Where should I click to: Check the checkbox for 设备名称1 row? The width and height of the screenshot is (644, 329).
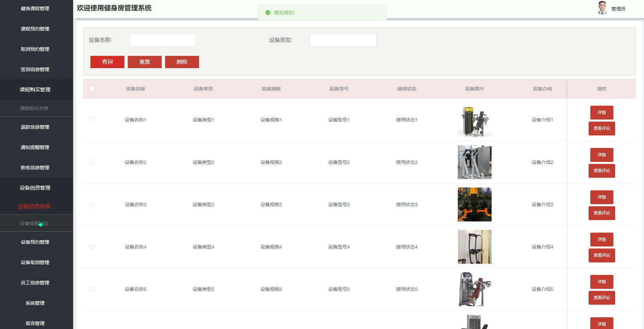[x=92, y=120]
